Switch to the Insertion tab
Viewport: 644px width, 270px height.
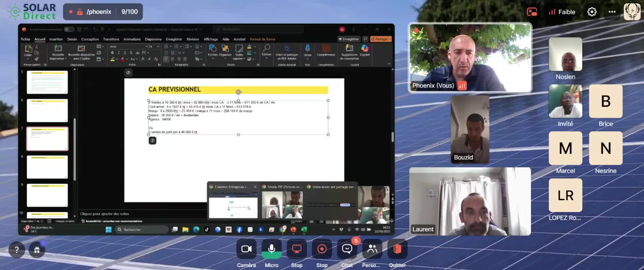point(56,39)
